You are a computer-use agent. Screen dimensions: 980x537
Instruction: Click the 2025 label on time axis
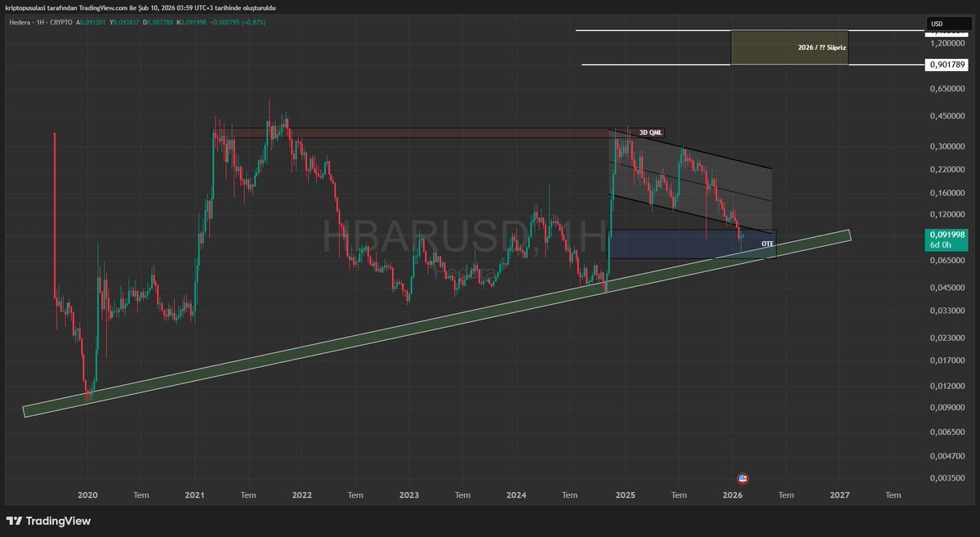pos(626,494)
